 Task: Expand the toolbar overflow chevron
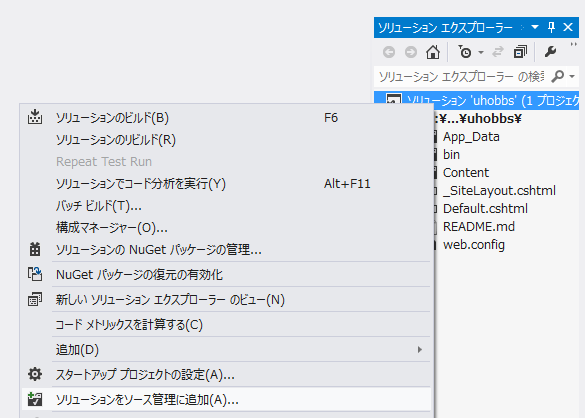573,45
